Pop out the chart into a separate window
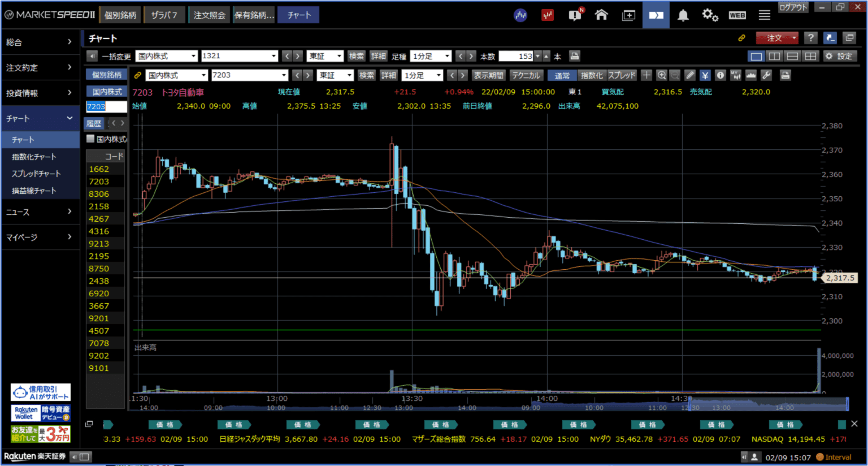The width and height of the screenshot is (868, 466). click(849, 38)
